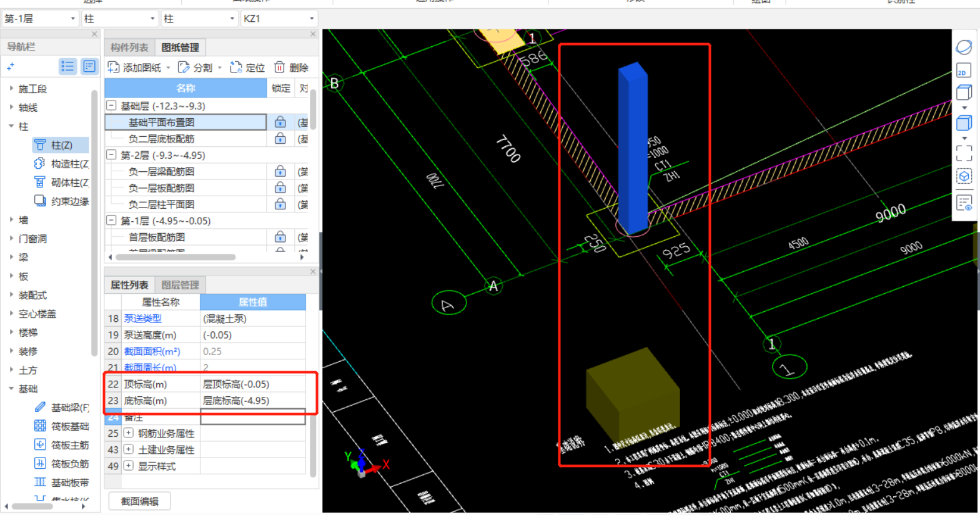This screenshot has height=515, width=980.
Task: Open 添加图纸 dropdown arrow
Action: pyautogui.click(x=168, y=68)
